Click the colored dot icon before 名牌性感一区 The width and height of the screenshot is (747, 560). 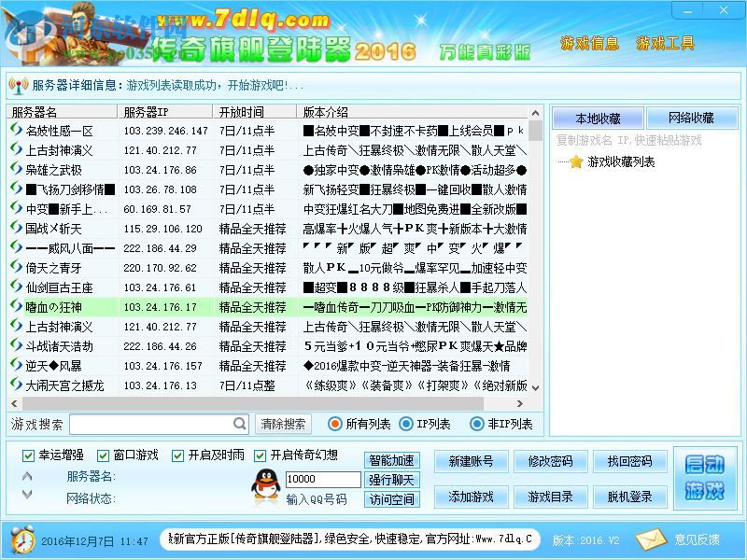click(18, 131)
